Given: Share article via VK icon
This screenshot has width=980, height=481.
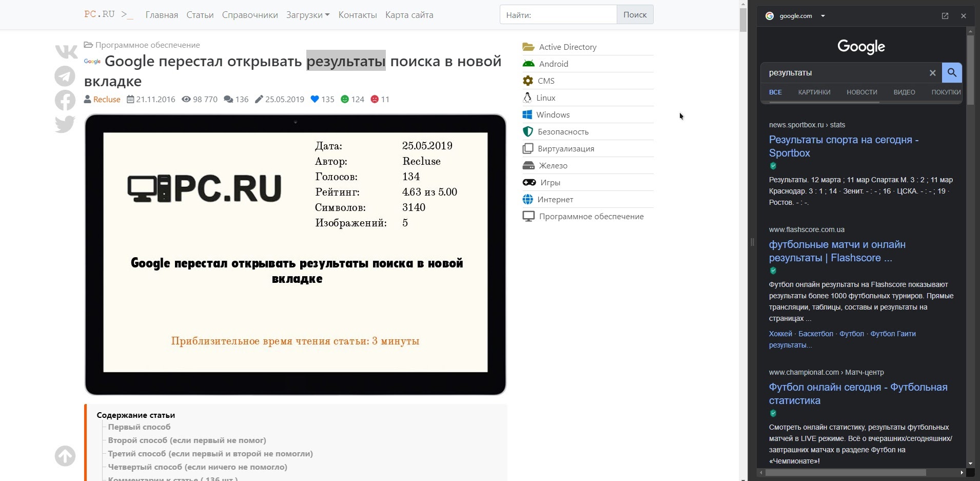Looking at the screenshot, I should pyautogui.click(x=66, y=52).
